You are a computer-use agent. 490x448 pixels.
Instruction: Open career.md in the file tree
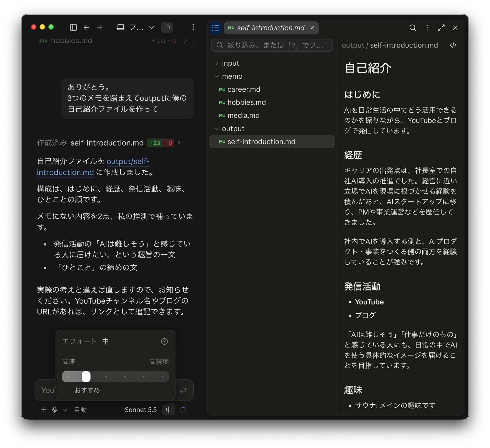[272, 89]
